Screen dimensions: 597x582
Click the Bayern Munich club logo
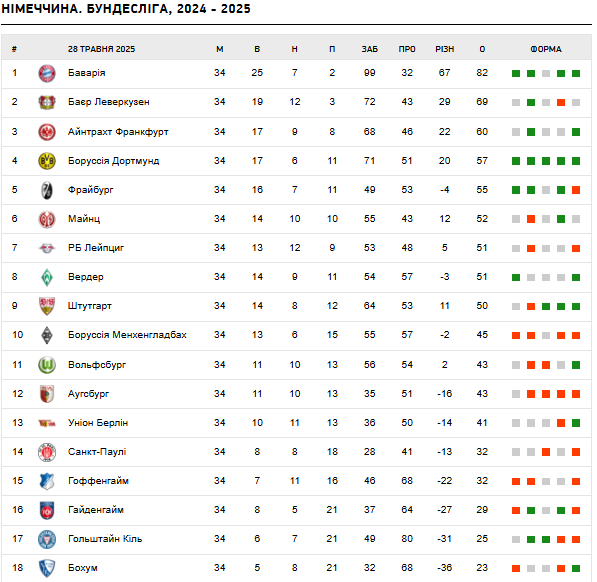[x=47, y=73]
